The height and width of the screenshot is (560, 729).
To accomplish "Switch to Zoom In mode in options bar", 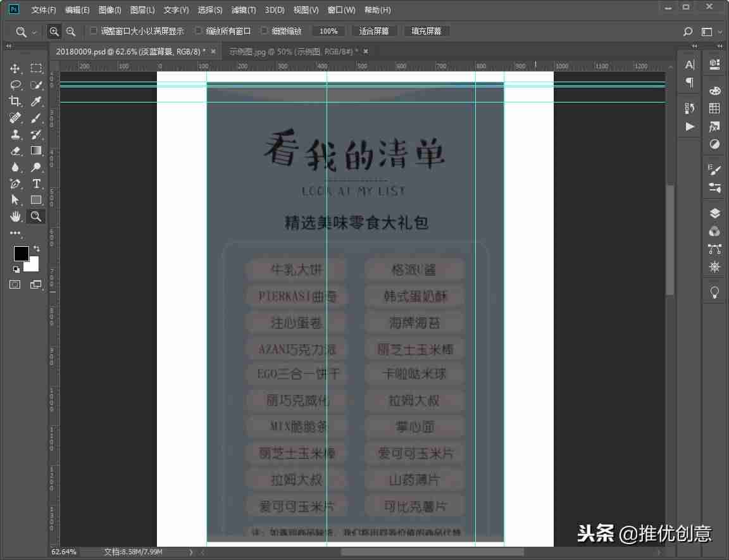I will point(54,32).
